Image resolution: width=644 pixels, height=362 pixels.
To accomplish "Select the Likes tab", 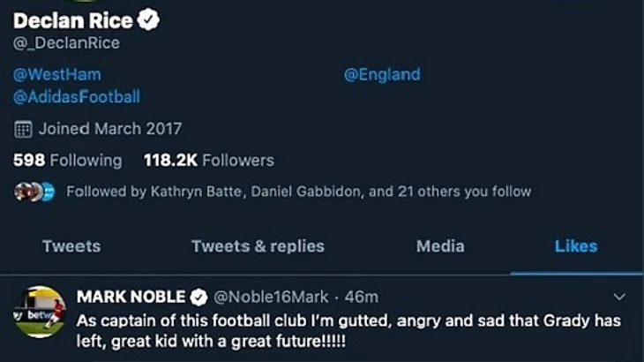I will coord(575,246).
